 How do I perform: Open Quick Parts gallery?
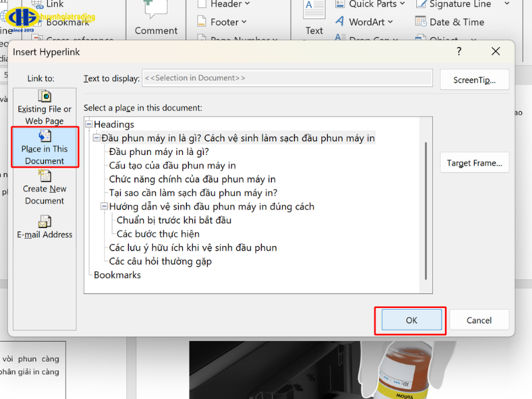coord(370,5)
